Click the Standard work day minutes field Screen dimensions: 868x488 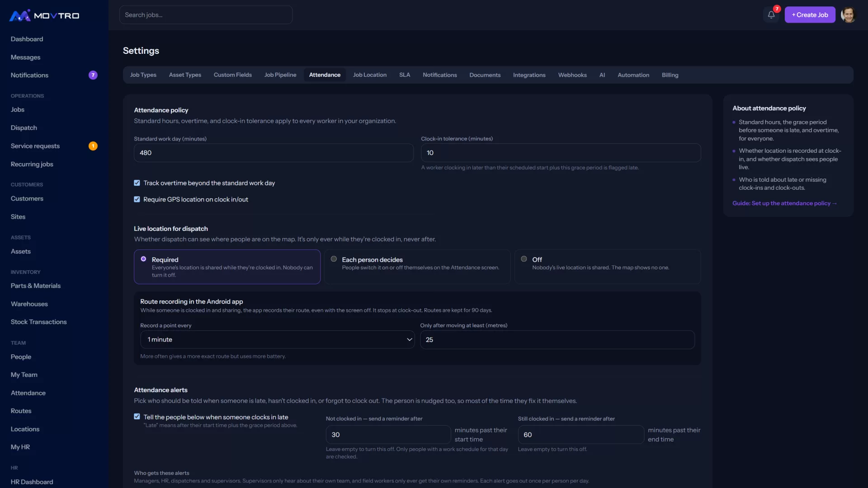274,153
